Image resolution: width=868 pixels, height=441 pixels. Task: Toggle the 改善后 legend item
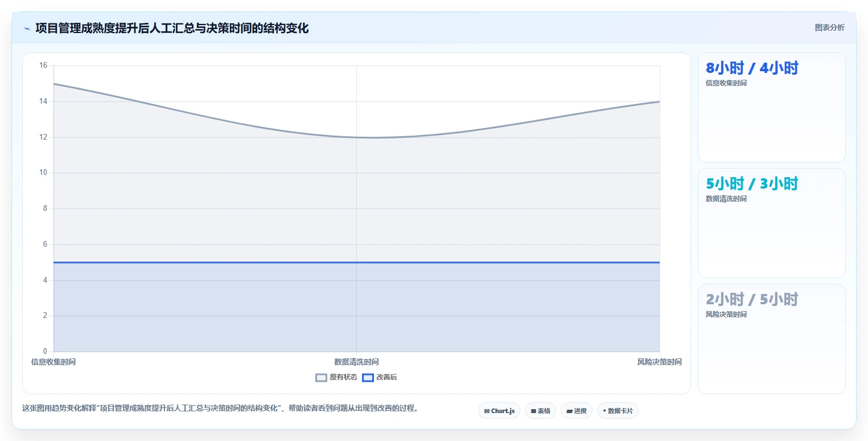coord(380,377)
